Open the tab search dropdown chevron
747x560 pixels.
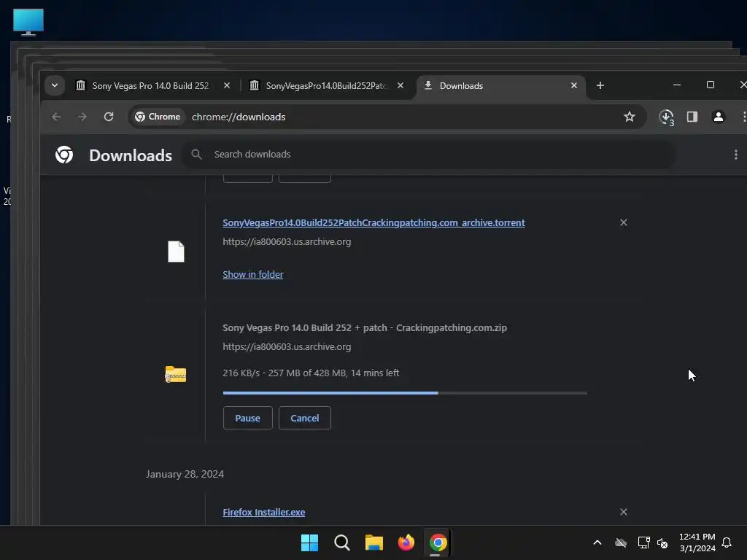click(54, 86)
